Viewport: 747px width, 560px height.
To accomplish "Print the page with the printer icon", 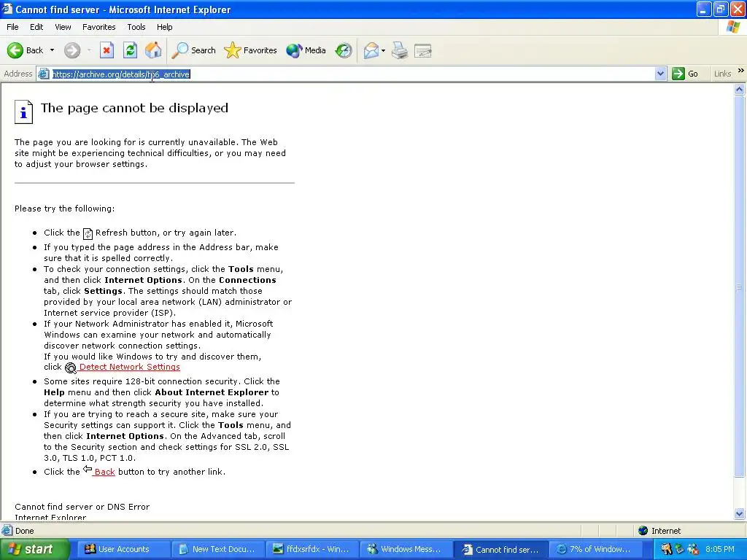I will click(x=400, y=50).
